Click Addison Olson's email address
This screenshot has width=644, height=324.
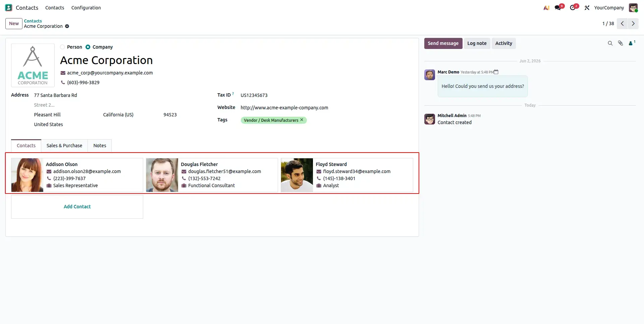87,171
